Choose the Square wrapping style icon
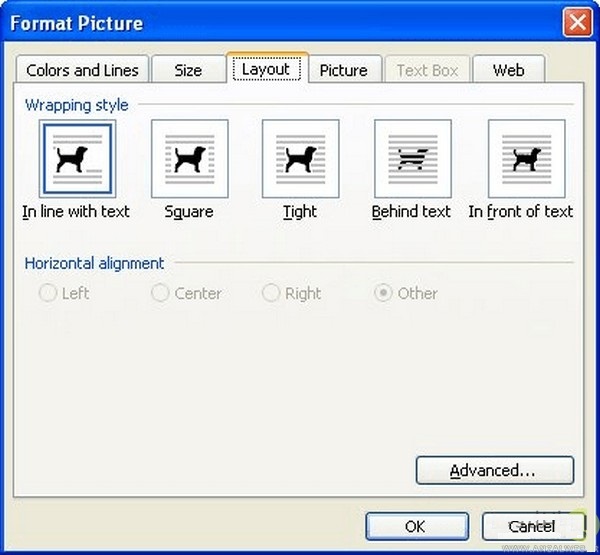600x555 pixels. click(x=189, y=158)
